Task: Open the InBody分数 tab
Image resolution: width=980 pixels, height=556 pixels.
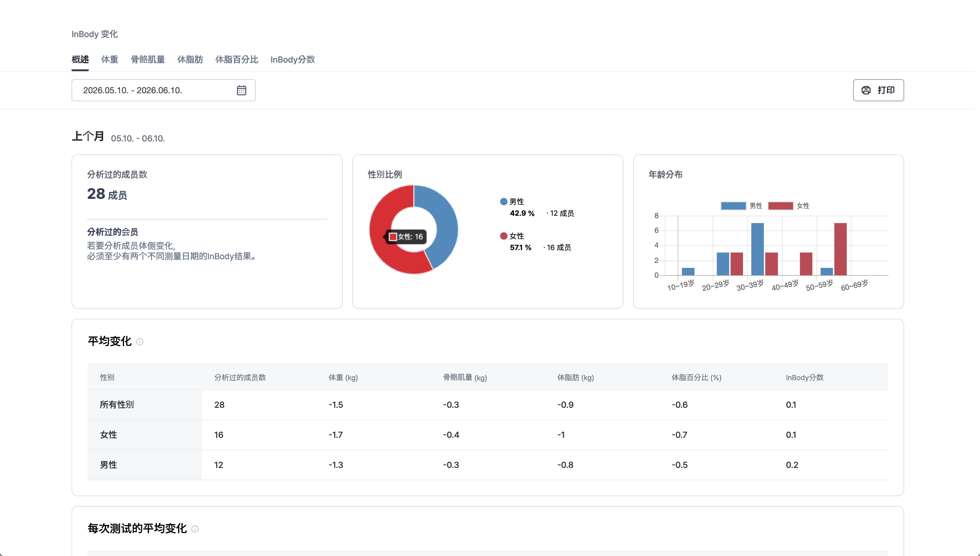Action: click(x=293, y=60)
